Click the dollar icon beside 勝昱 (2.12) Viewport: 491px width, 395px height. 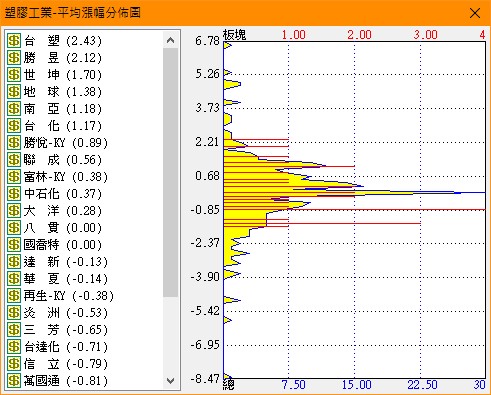click(14, 58)
